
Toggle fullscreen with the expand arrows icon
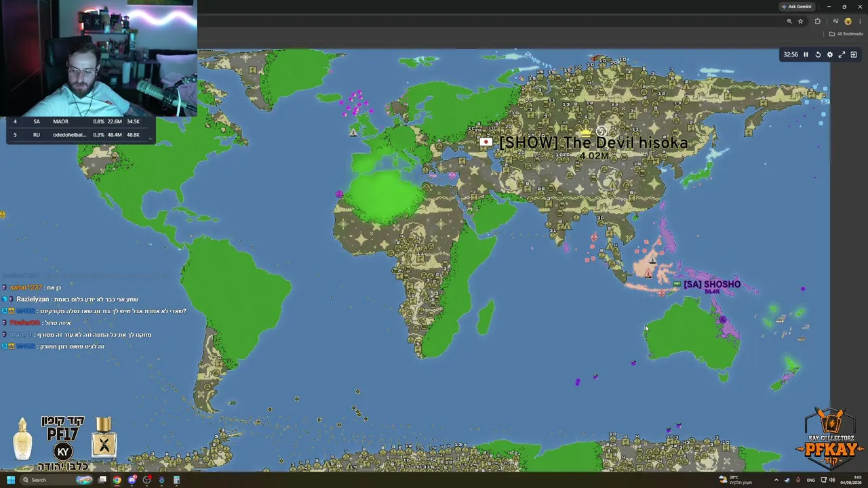(x=842, y=55)
